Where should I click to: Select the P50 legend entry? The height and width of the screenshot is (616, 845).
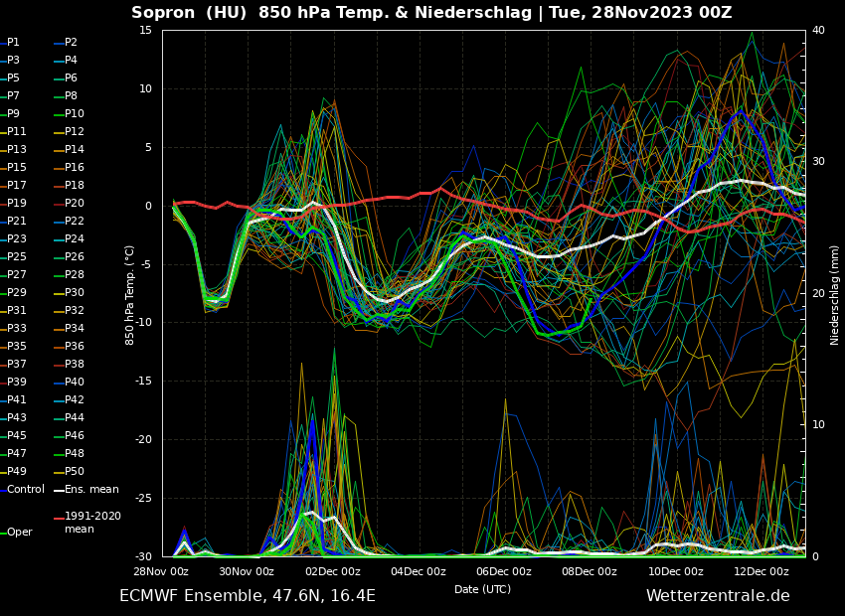point(74,472)
